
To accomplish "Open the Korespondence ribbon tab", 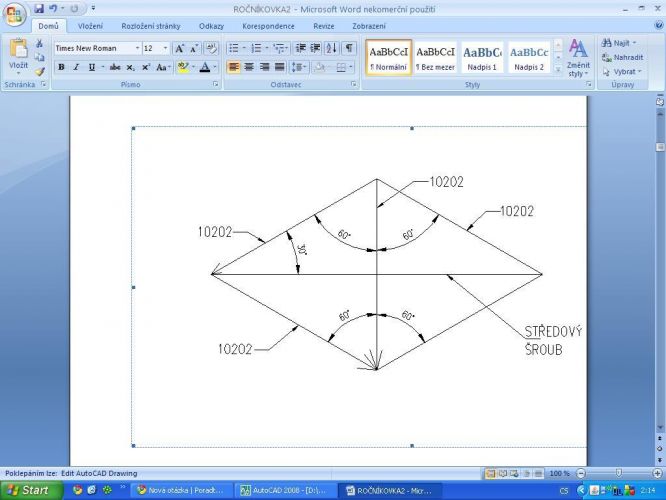I will pyautogui.click(x=268, y=26).
